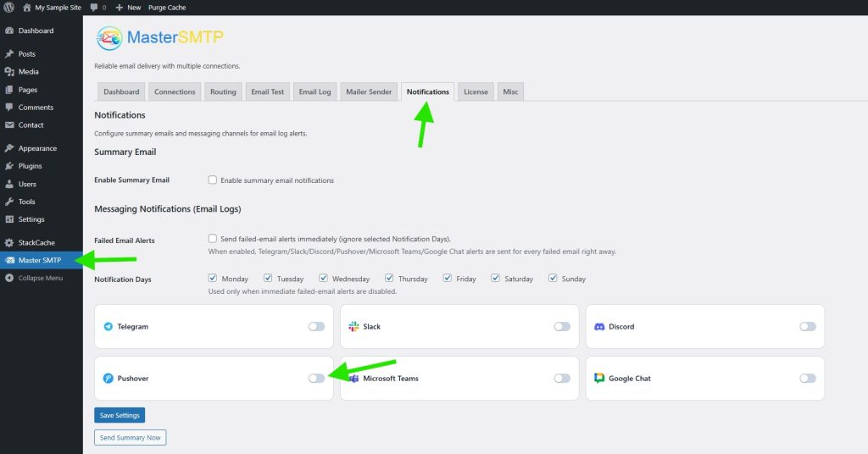Click the Dashboard gauge icon in sidebar
The height and width of the screenshot is (454, 868).
8,30
